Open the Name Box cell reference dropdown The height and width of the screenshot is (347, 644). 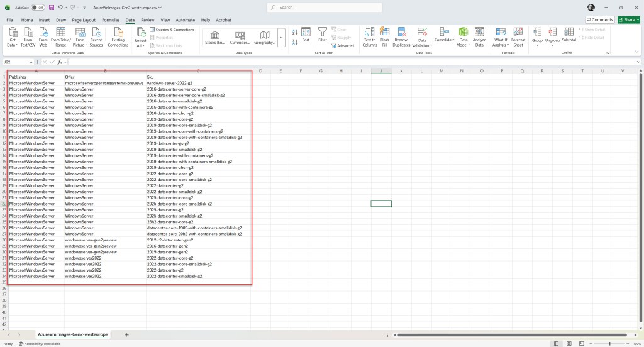[x=31, y=62]
